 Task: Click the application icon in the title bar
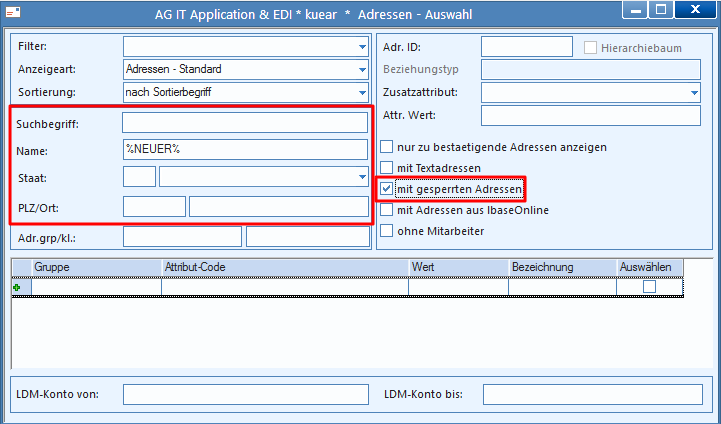(12, 12)
